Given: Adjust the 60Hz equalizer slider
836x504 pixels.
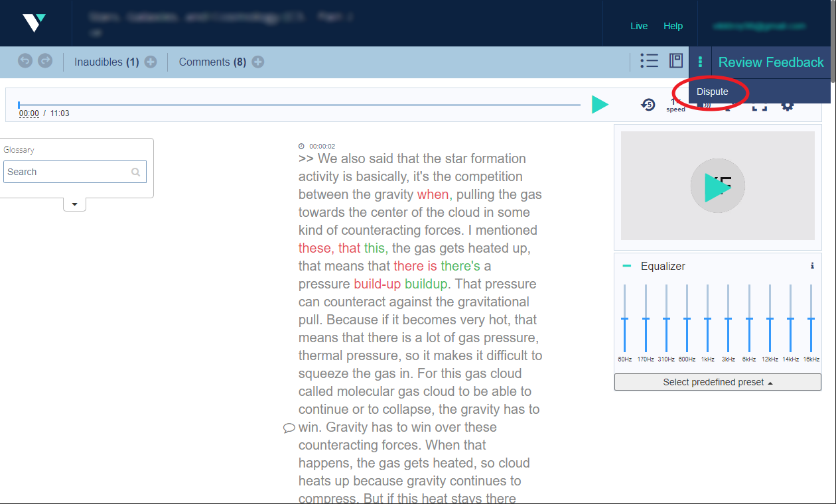Looking at the screenshot, I should click(624, 319).
